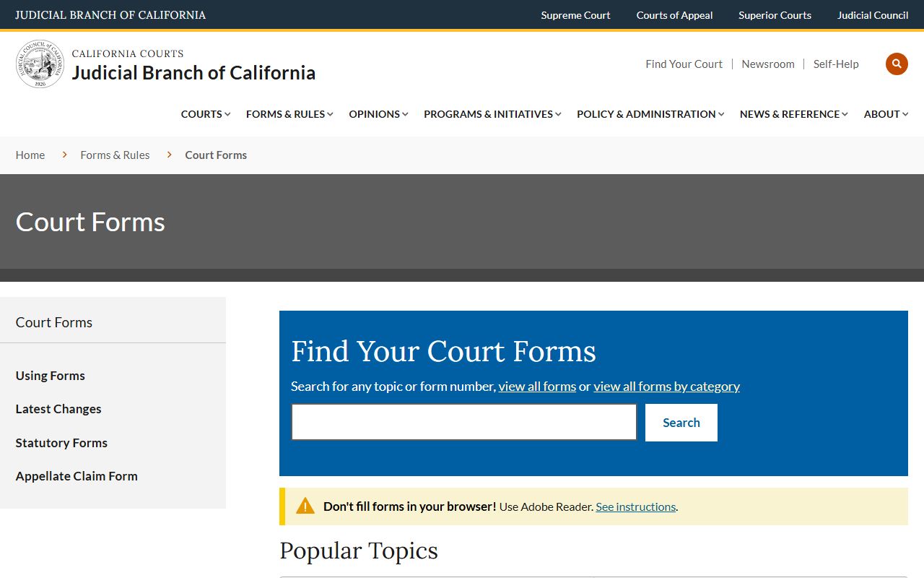Screen dimensions: 924x578
Task: Open Find Your Court link
Action: point(684,64)
